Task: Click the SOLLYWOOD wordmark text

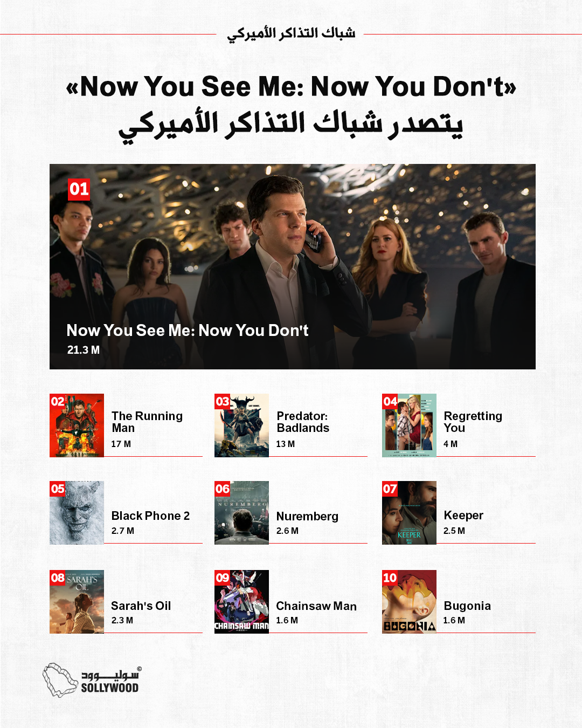Action: click(x=110, y=688)
